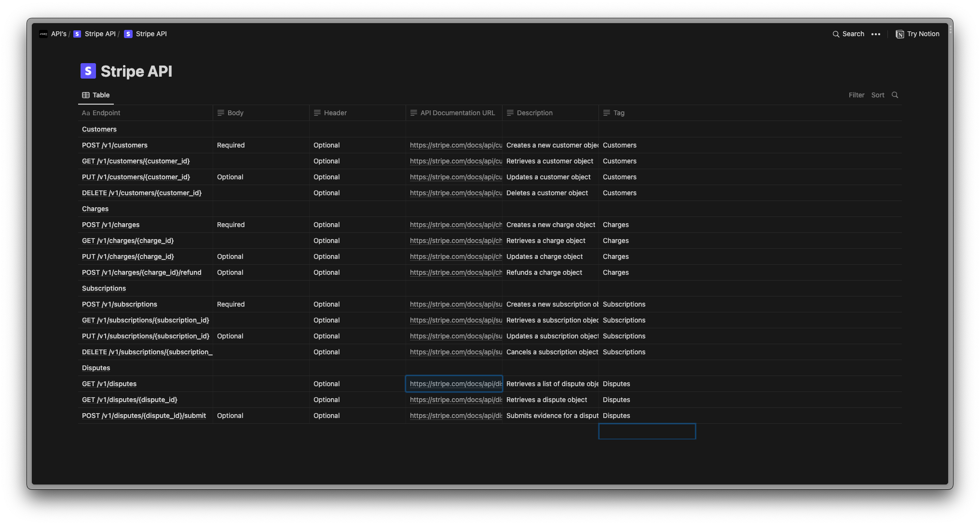Click the API's workspace icon in breadcrumb

[x=43, y=34]
